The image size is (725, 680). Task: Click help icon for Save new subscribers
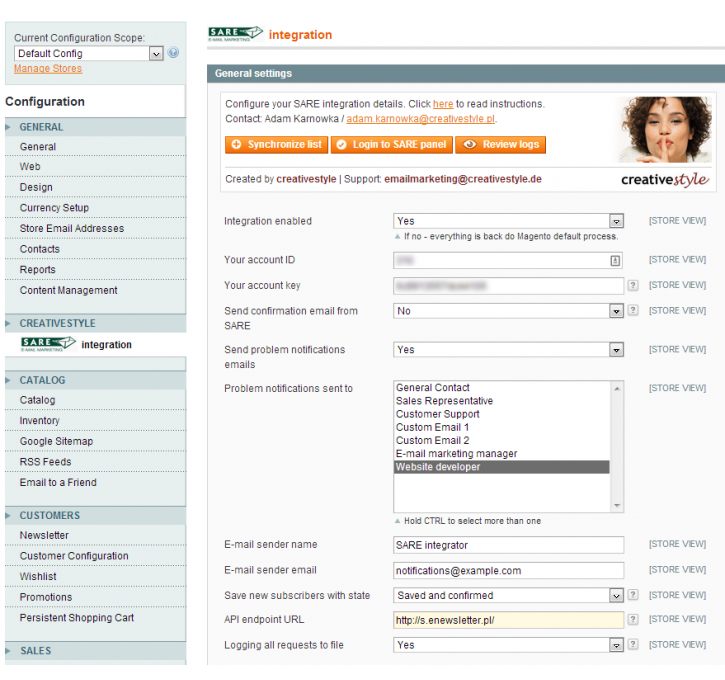[x=633, y=595]
